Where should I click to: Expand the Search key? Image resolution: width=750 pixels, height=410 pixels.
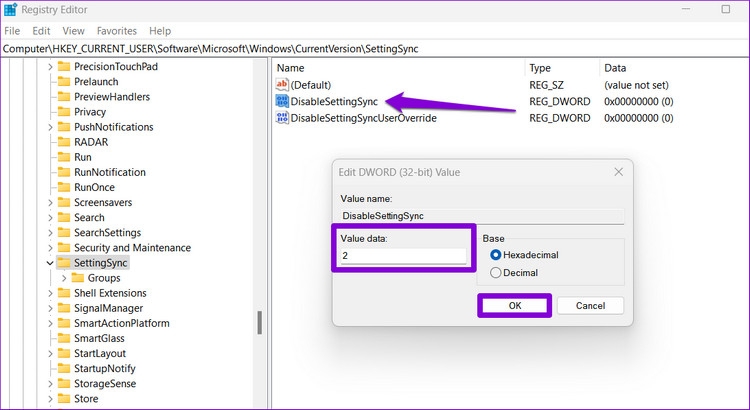50,218
